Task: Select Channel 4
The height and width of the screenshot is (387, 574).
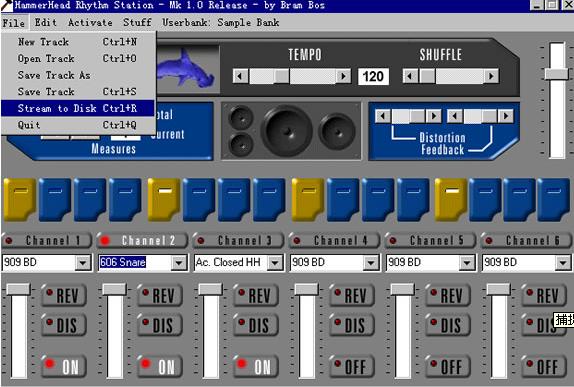Action: point(334,241)
